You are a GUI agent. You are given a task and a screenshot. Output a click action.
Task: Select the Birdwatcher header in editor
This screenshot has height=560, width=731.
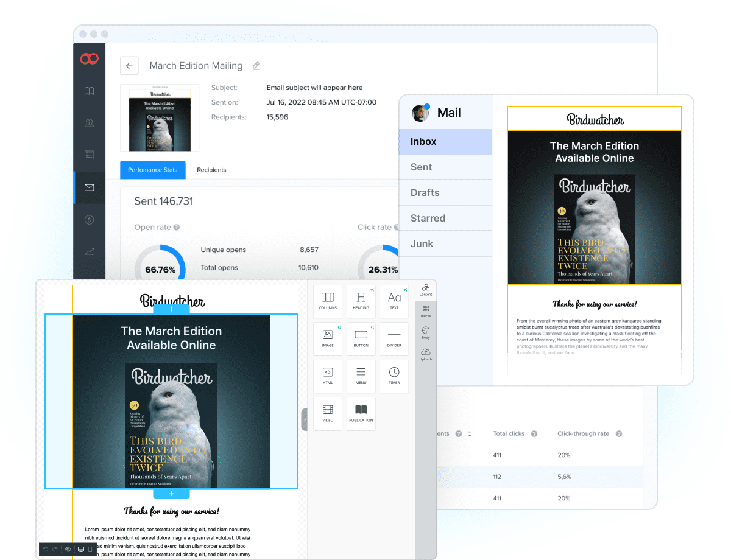pyautogui.click(x=171, y=299)
